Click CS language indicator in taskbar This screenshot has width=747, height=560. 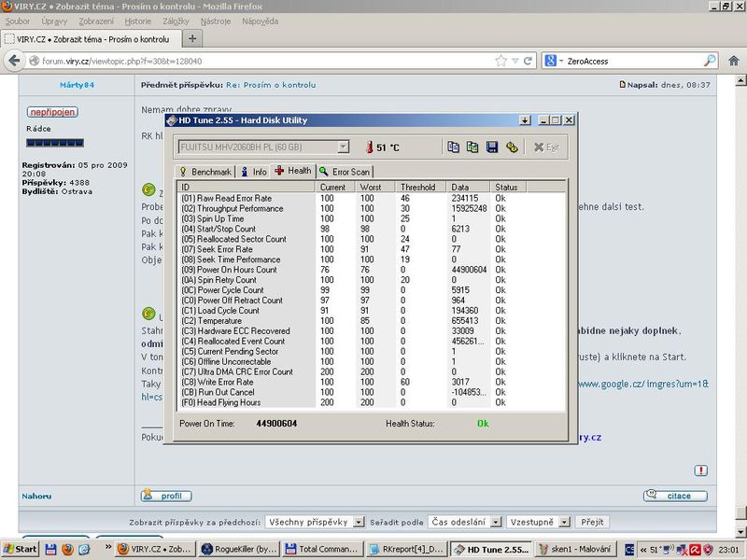pyautogui.click(x=629, y=550)
